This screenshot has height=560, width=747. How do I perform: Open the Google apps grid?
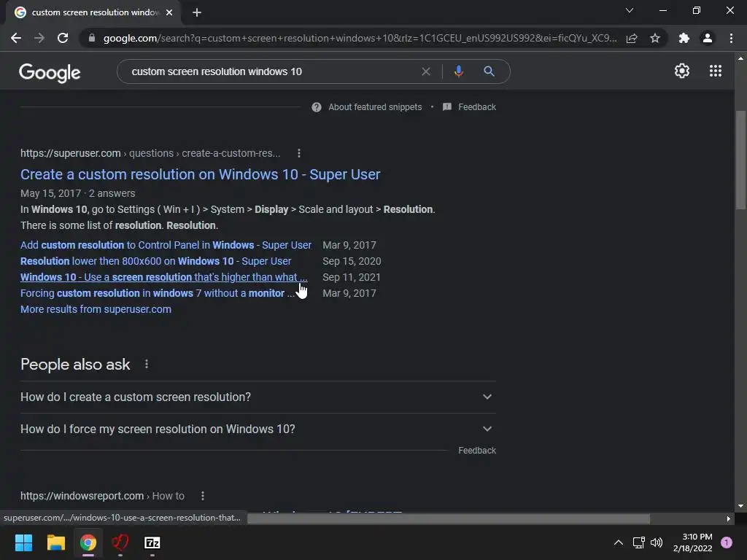pos(715,71)
